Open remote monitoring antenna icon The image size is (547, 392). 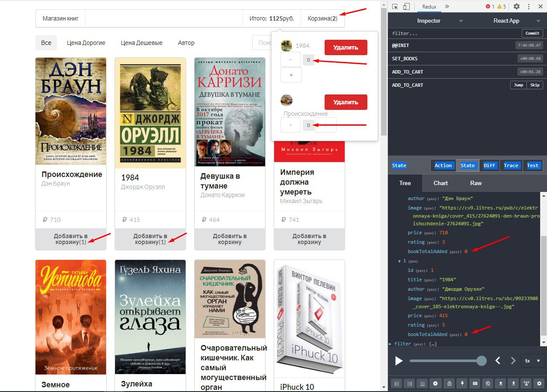[527, 383]
